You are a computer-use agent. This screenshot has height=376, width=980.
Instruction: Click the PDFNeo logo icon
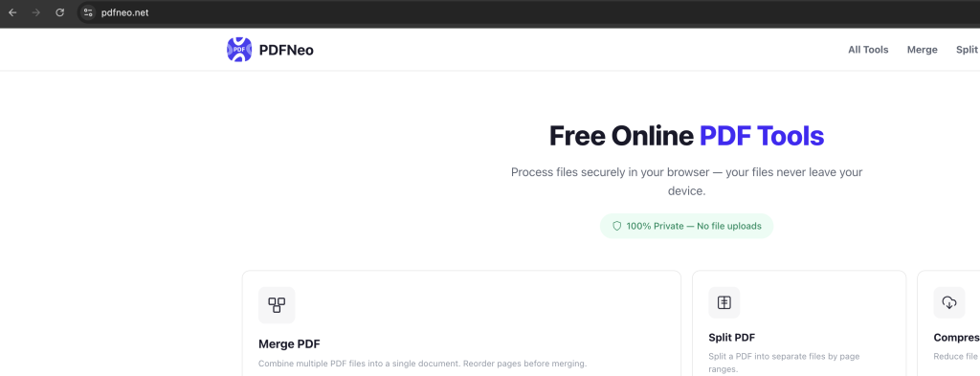(239, 50)
